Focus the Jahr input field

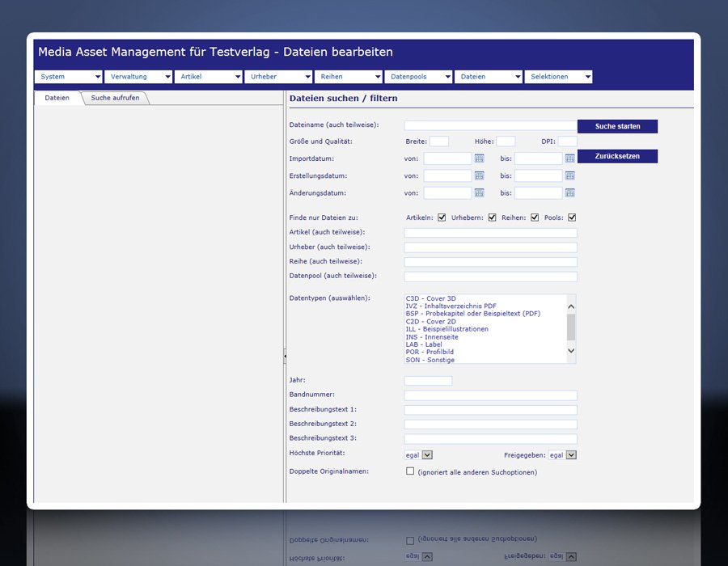428,381
